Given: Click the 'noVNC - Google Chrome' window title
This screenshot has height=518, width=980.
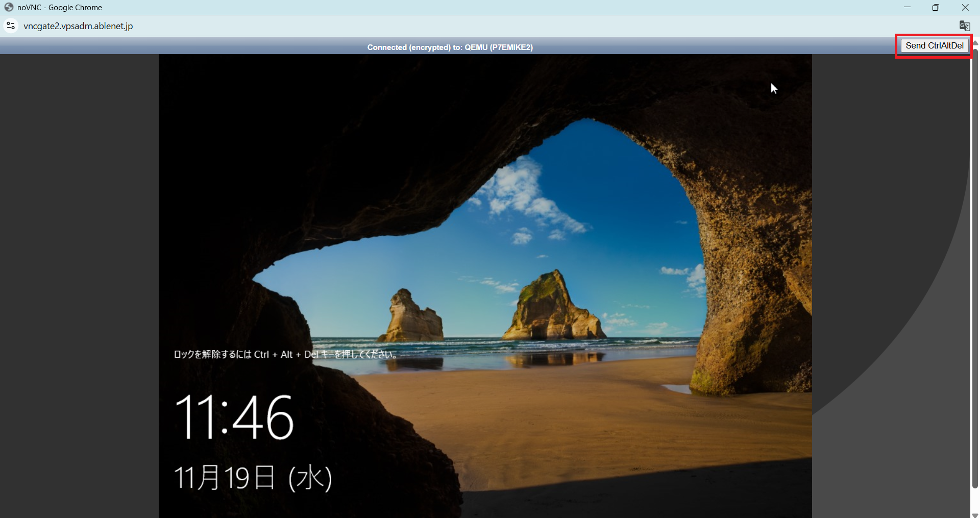Looking at the screenshot, I should click(x=60, y=8).
